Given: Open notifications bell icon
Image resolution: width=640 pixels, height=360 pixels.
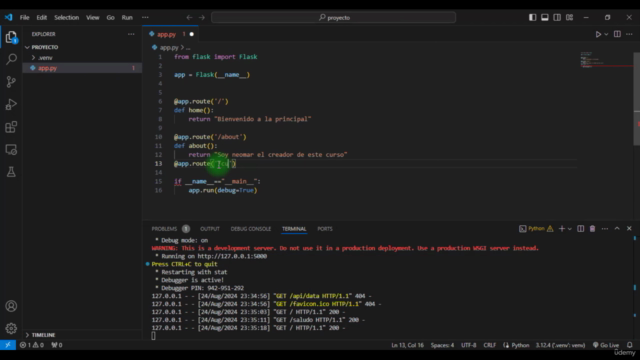Looking at the screenshot, I should tap(630, 345).
